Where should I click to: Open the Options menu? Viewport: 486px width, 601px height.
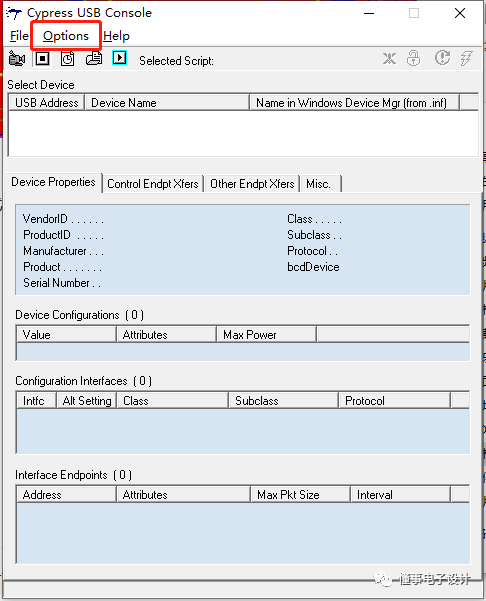pyautogui.click(x=66, y=36)
